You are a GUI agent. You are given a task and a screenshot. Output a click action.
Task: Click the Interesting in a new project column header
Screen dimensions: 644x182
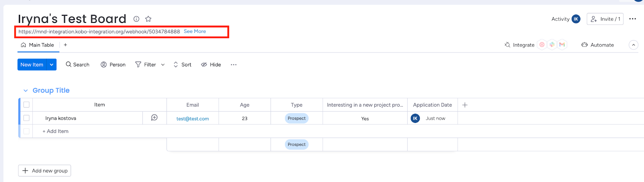[x=365, y=105]
